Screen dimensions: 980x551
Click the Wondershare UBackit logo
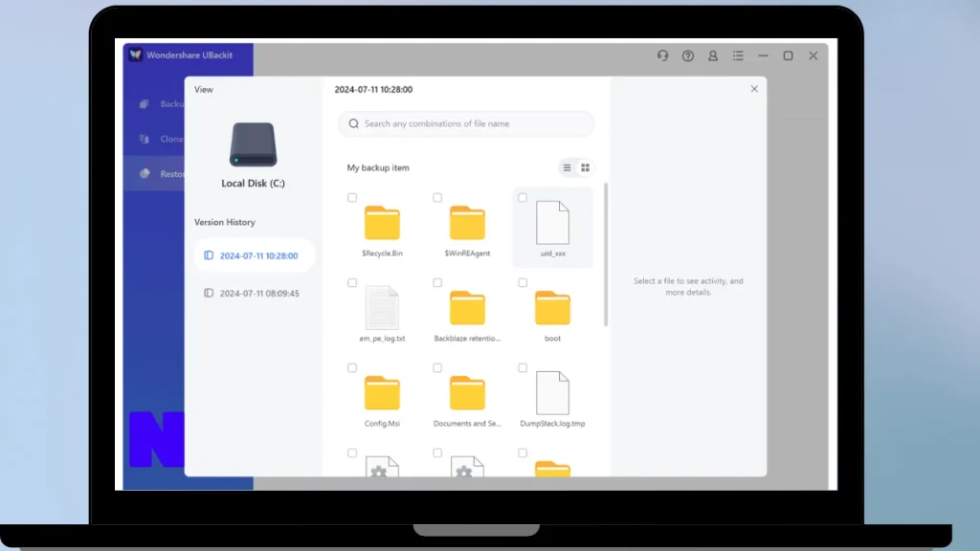pos(135,55)
